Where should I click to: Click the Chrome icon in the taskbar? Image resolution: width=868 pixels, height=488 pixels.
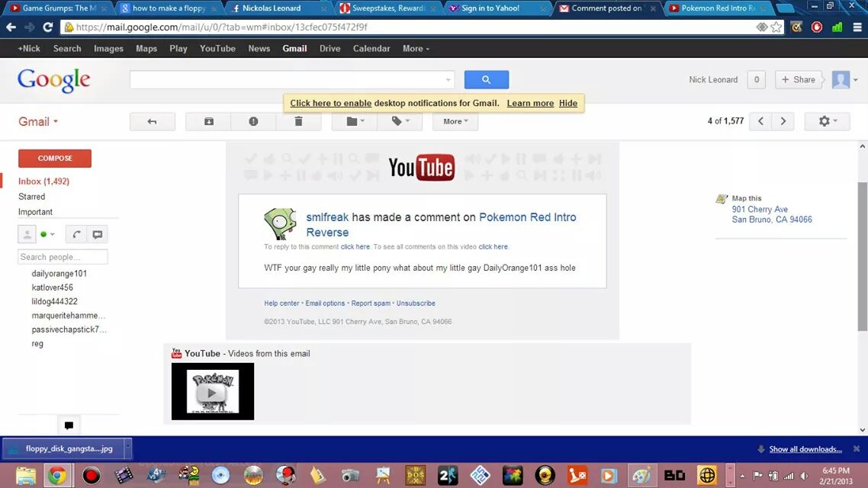(57, 475)
